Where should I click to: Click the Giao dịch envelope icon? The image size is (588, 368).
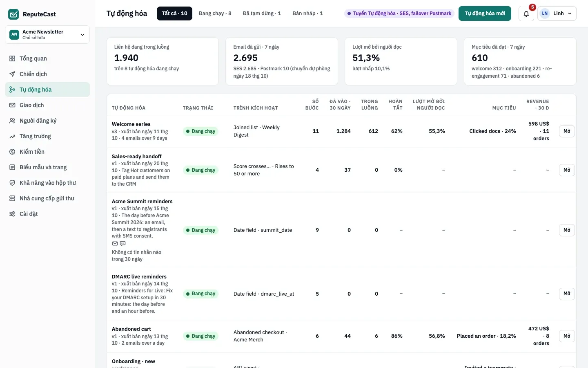click(x=12, y=105)
